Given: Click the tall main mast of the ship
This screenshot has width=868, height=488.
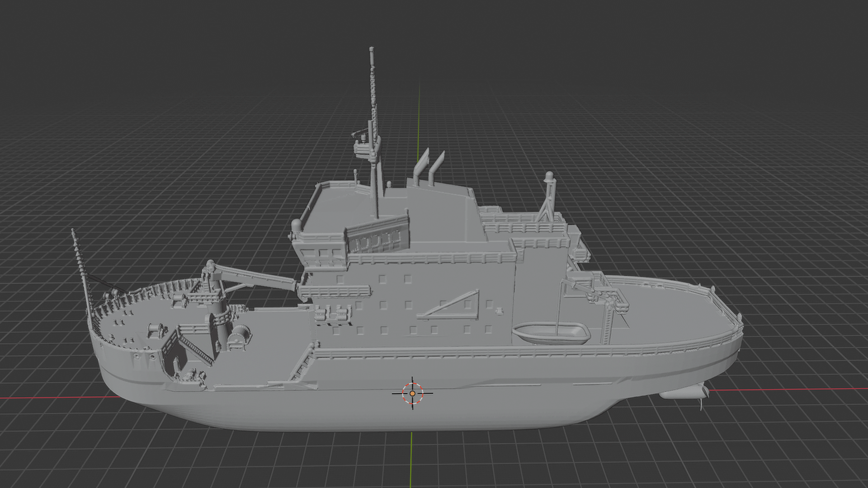Looking at the screenshot, I should 373,132.
